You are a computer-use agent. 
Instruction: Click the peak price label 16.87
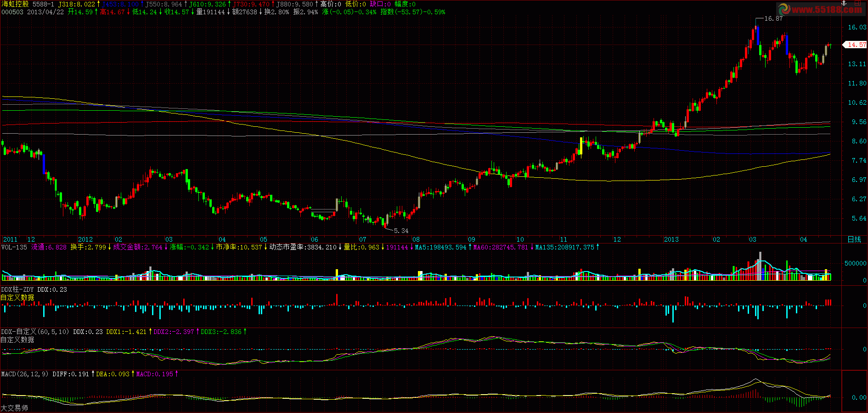click(x=773, y=18)
